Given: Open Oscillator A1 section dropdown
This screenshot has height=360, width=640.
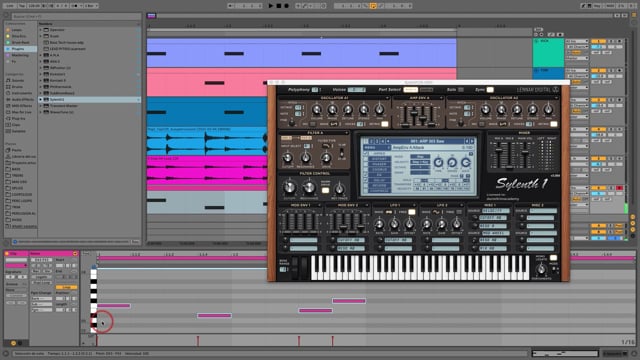Looking at the screenshot, I should pyautogui.click(x=387, y=98).
